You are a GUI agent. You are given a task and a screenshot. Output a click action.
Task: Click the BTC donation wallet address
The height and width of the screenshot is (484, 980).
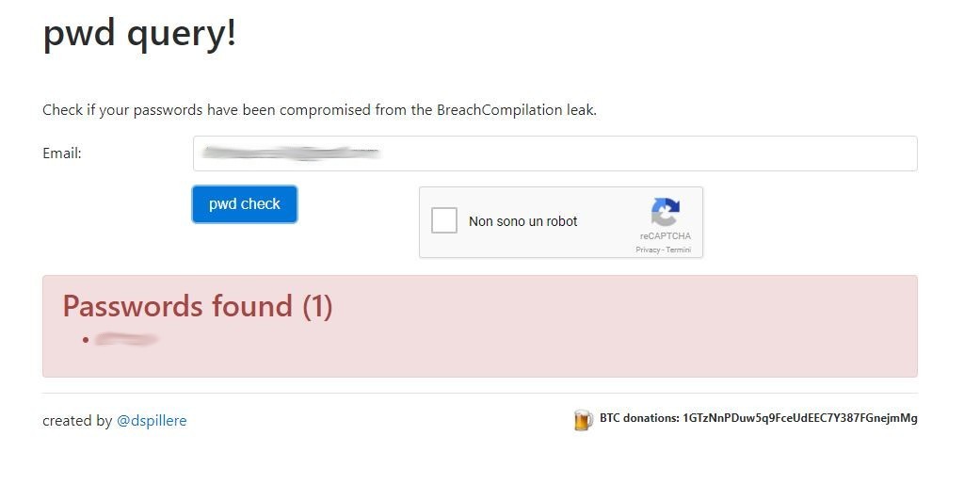point(799,418)
